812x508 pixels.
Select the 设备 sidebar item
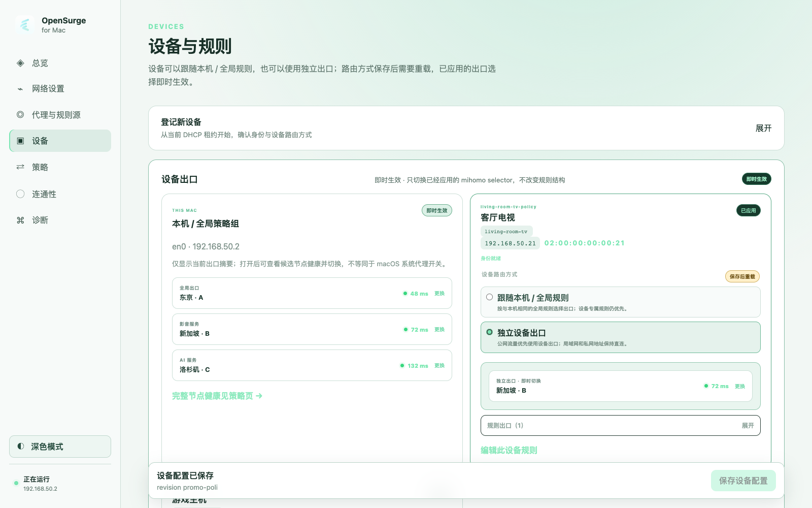click(x=60, y=141)
